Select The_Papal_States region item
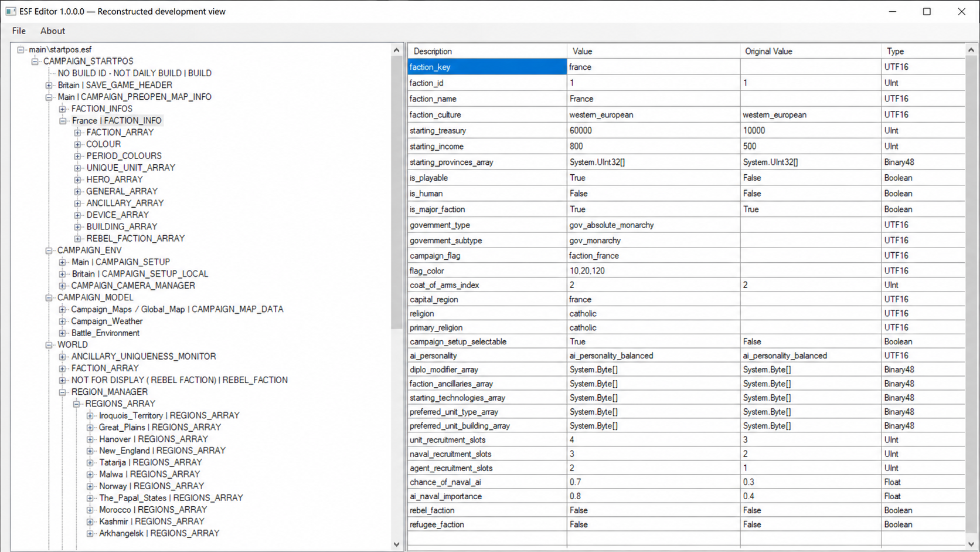This screenshot has height=552, width=980. pyautogui.click(x=171, y=498)
